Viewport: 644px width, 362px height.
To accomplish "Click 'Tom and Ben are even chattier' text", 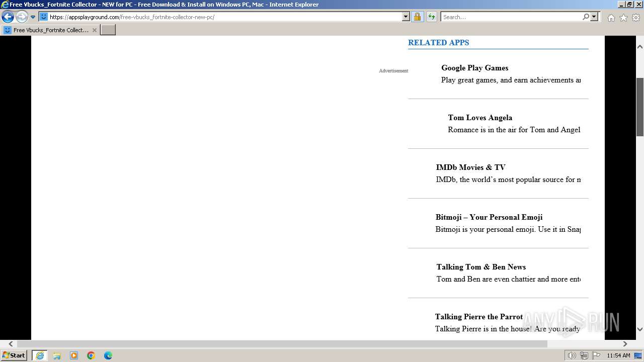I will 508,279.
